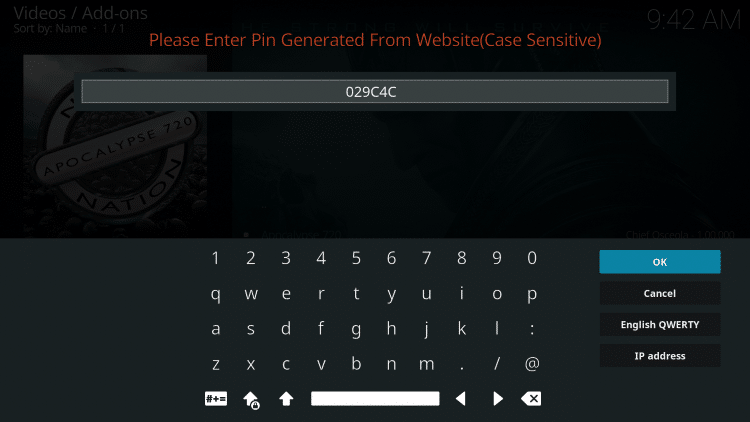Tap the number 4 key
Image resolution: width=750 pixels, height=422 pixels.
pos(321,258)
